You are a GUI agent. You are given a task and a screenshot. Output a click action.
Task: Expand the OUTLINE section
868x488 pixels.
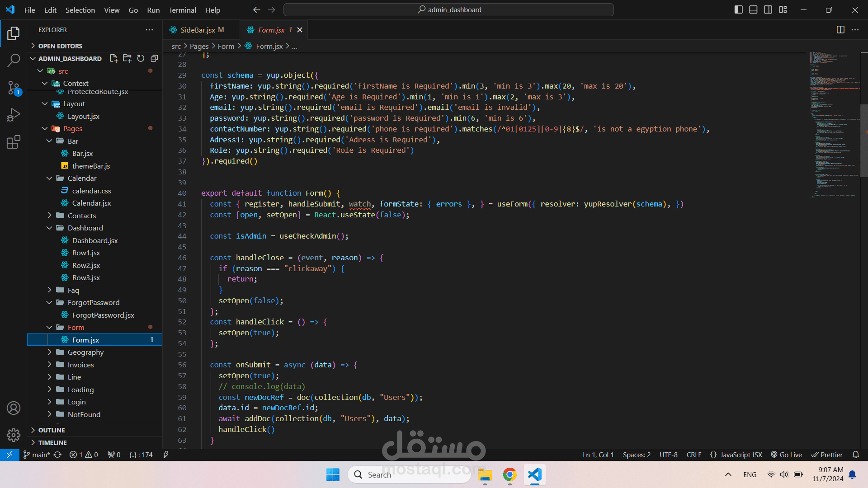(x=52, y=430)
